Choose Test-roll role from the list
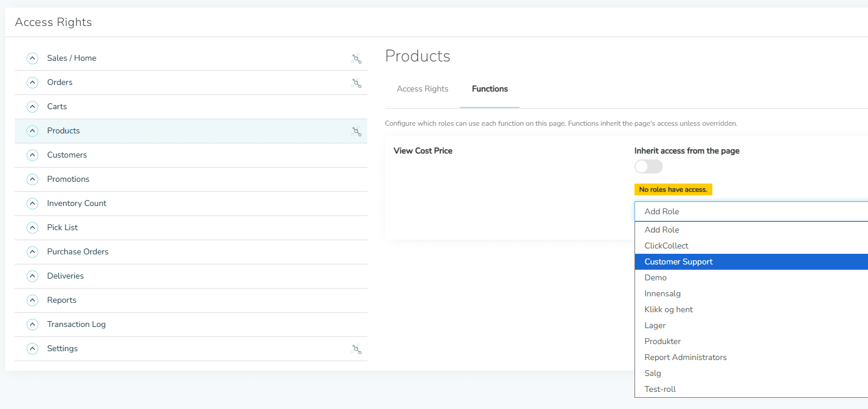This screenshot has height=409, width=868. pos(751,390)
